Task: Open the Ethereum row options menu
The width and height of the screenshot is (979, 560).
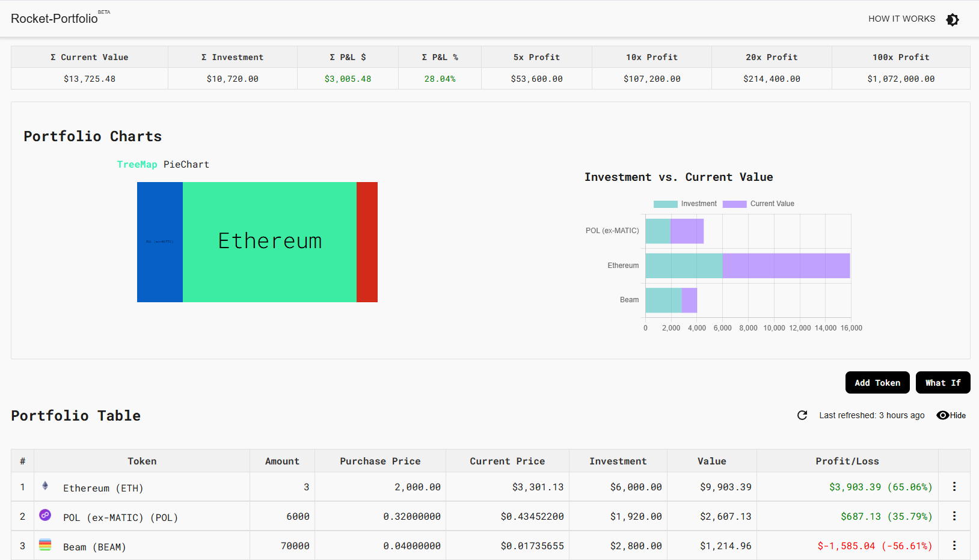Action: 954,487
